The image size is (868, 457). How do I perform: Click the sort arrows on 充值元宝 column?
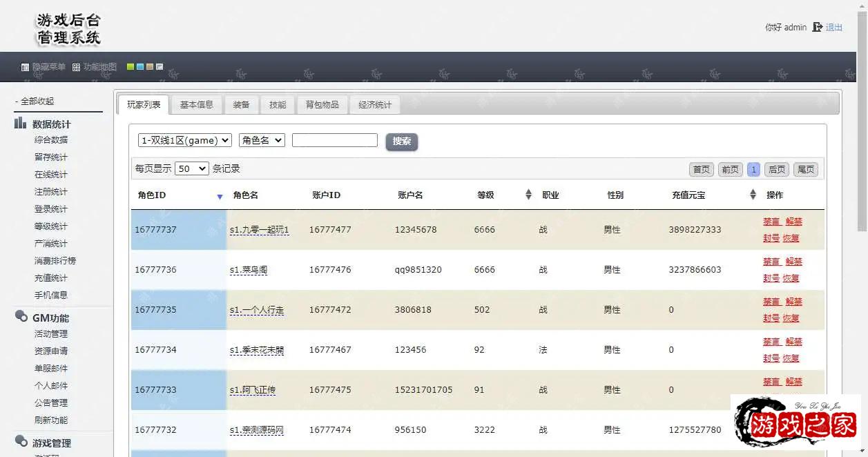tap(753, 195)
